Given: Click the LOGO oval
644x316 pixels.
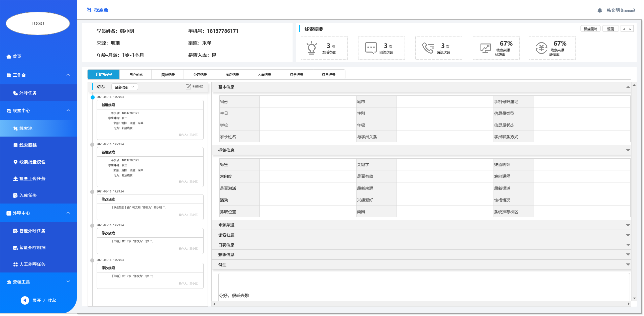Looking at the screenshot, I should tap(38, 23).
